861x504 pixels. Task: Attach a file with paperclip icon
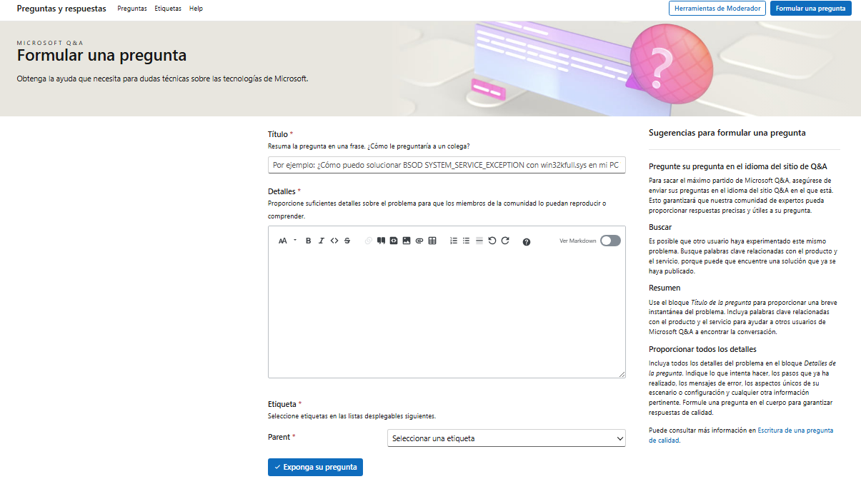(x=419, y=241)
